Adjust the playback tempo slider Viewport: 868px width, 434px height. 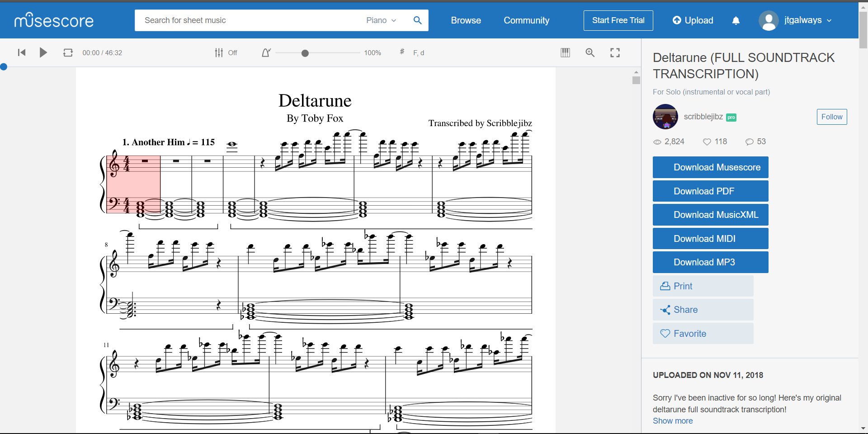[x=306, y=53]
